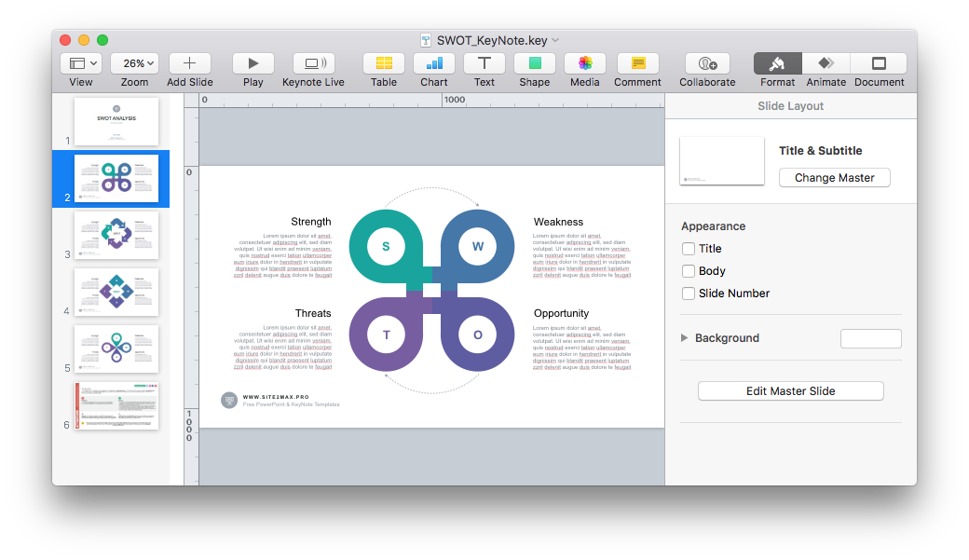This screenshot has width=969, height=560.
Task: Open the View dropdown menu
Action: [81, 63]
